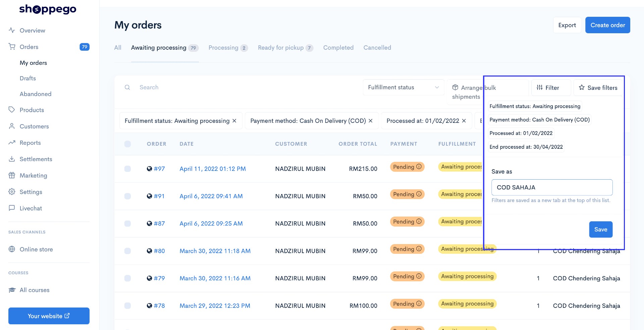Open Livechat speech bubble icon

pyautogui.click(x=12, y=208)
